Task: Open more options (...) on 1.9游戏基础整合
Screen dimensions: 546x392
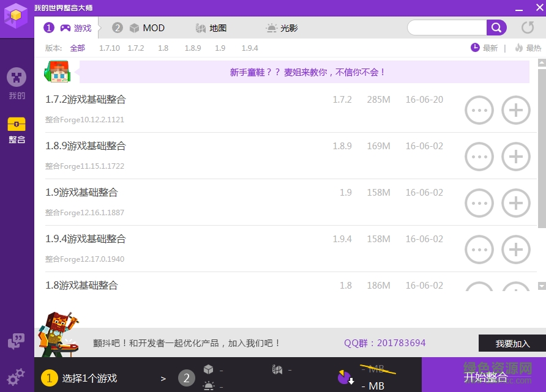Action: pyautogui.click(x=479, y=203)
